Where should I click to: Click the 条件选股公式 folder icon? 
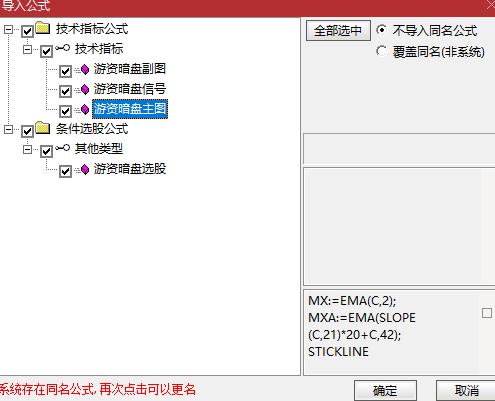pyautogui.click(x=43, y=128)
